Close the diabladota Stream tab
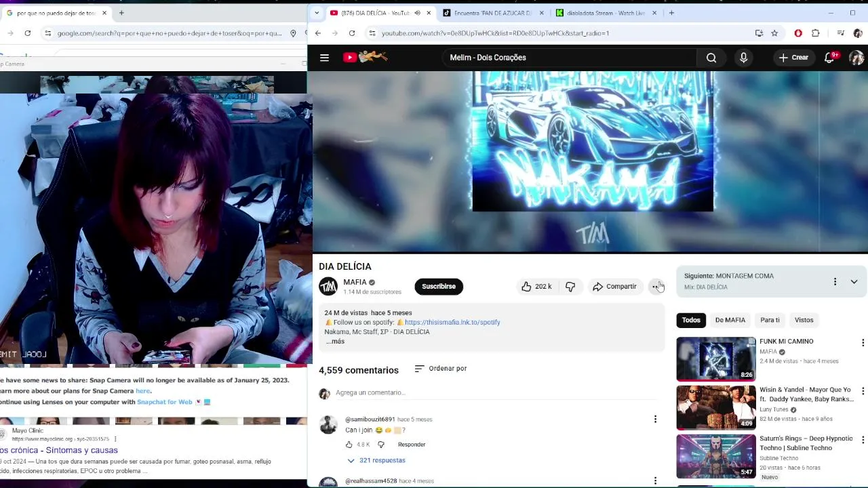Screen dimensions: 868x488 (x=654, y=13)
